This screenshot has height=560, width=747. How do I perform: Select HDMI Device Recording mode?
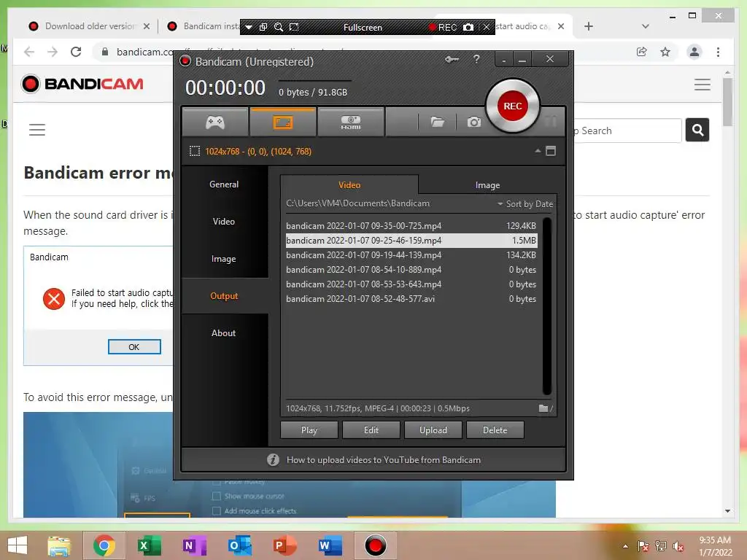(x=351, y=122)
